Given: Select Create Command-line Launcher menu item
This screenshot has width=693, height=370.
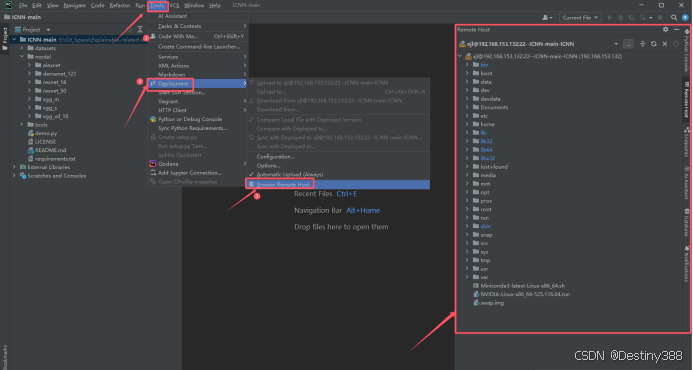Looking at the screenshot, I should [198, 46].
